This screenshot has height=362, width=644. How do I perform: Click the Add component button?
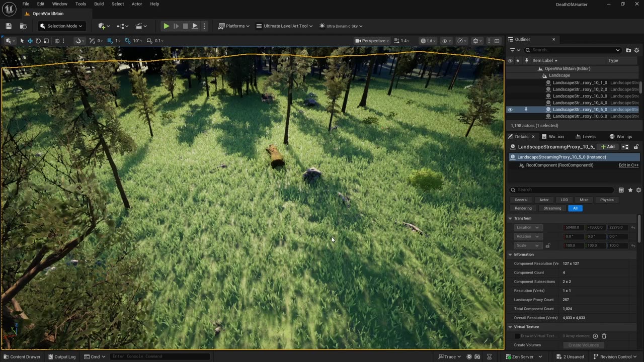(608, 147)
